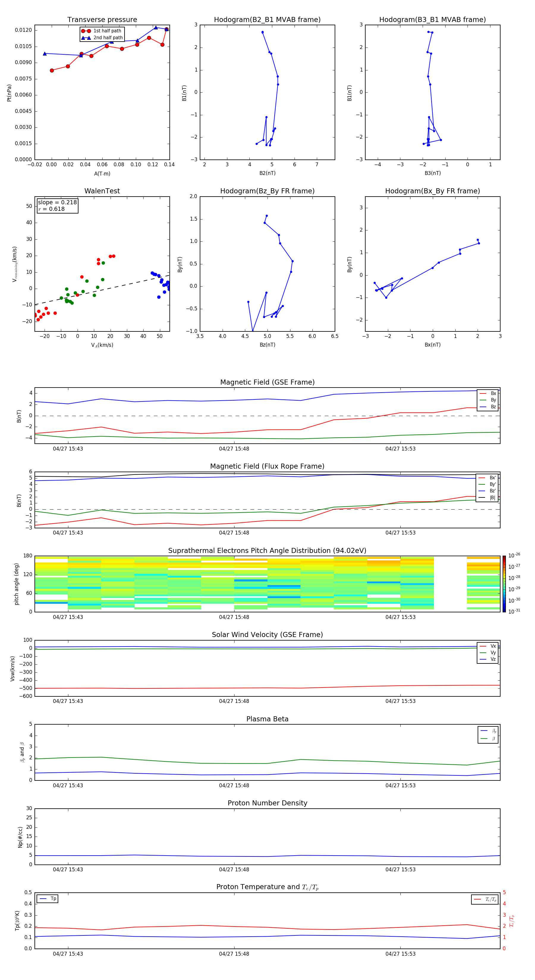This screenshot has width=535, height=980.
Task: Click the 'Hodogram(Bx_By FR frame)' title
Action: (432, 191)
